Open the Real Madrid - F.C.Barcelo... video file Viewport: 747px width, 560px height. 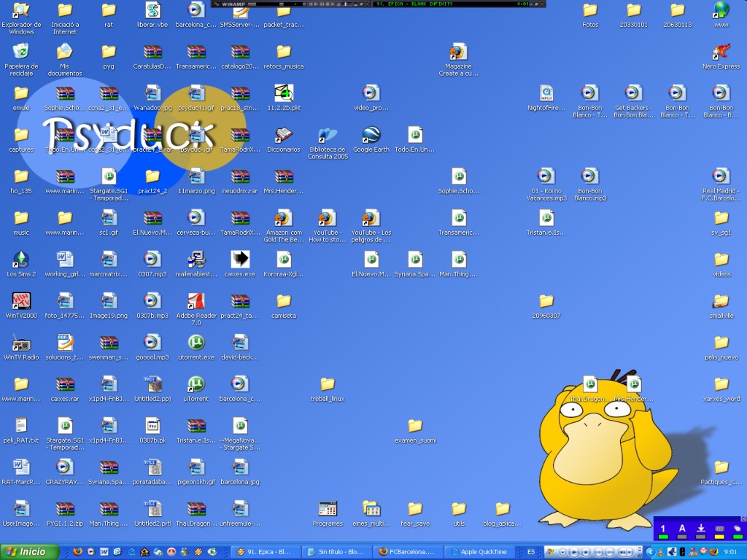721,184
